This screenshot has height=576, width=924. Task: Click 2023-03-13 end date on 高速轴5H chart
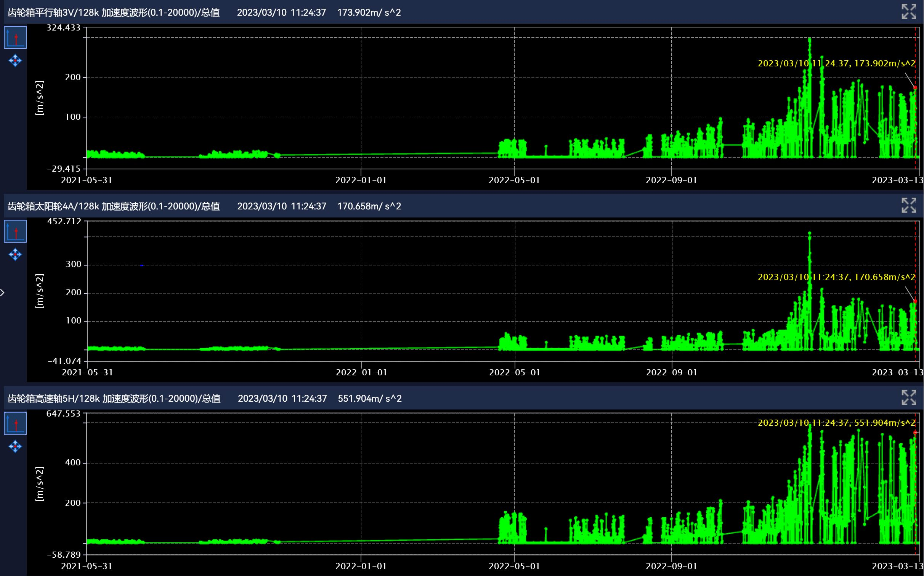point(897,566)
